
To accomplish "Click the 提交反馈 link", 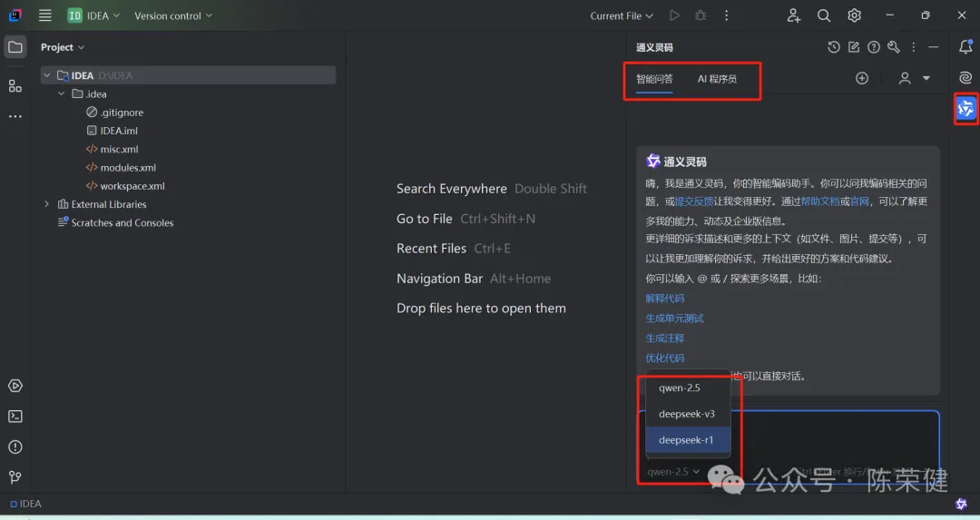I will 694,201.
